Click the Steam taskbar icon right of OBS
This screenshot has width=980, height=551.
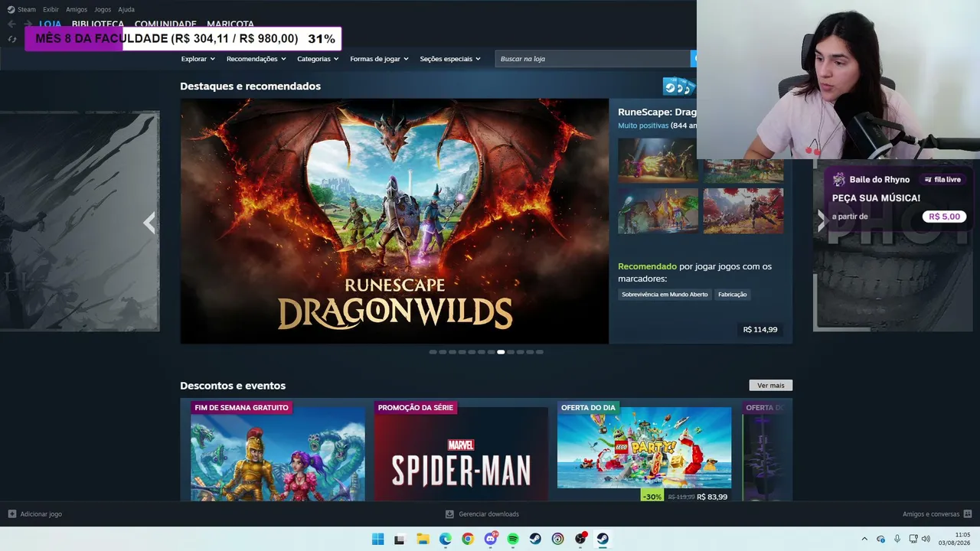[603, 539]
